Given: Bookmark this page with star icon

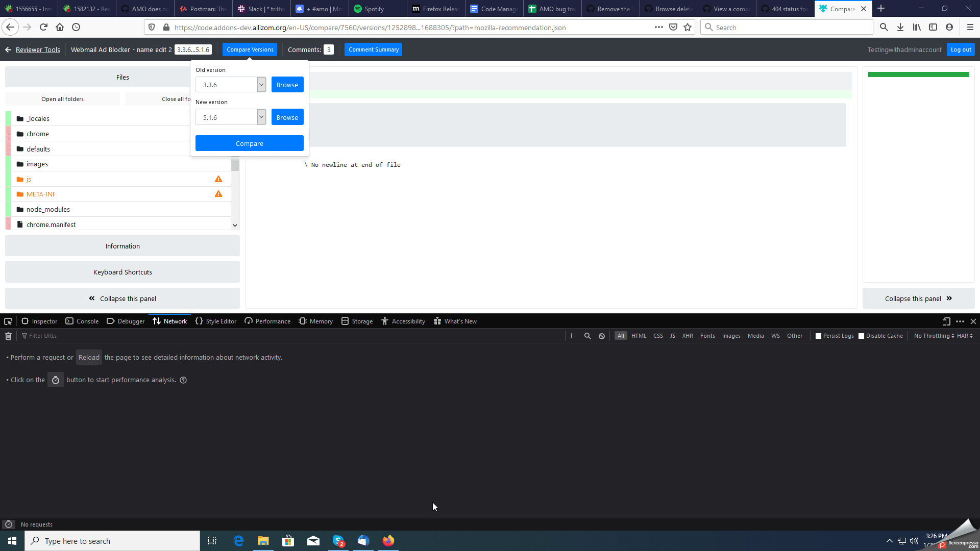Looking at the screenshot, I should [688, 28].
